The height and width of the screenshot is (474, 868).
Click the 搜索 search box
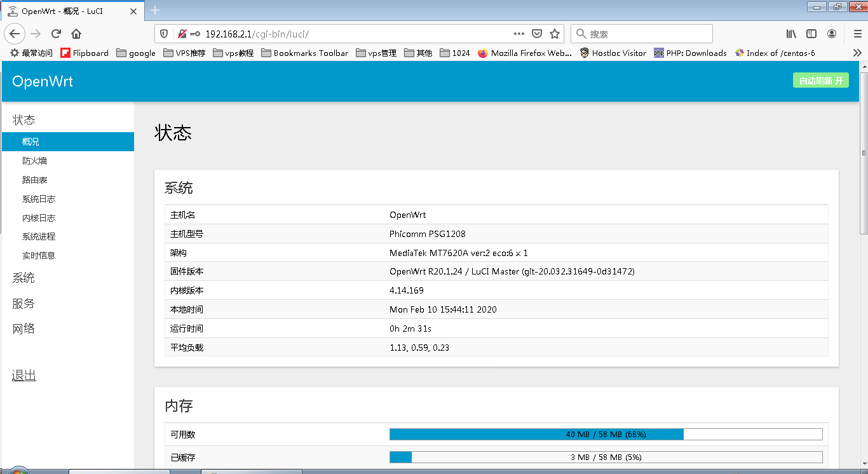642,34
